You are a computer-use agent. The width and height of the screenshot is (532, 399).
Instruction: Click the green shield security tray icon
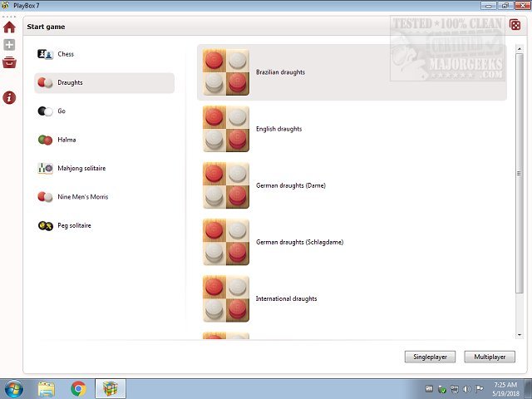coord(441,389)
